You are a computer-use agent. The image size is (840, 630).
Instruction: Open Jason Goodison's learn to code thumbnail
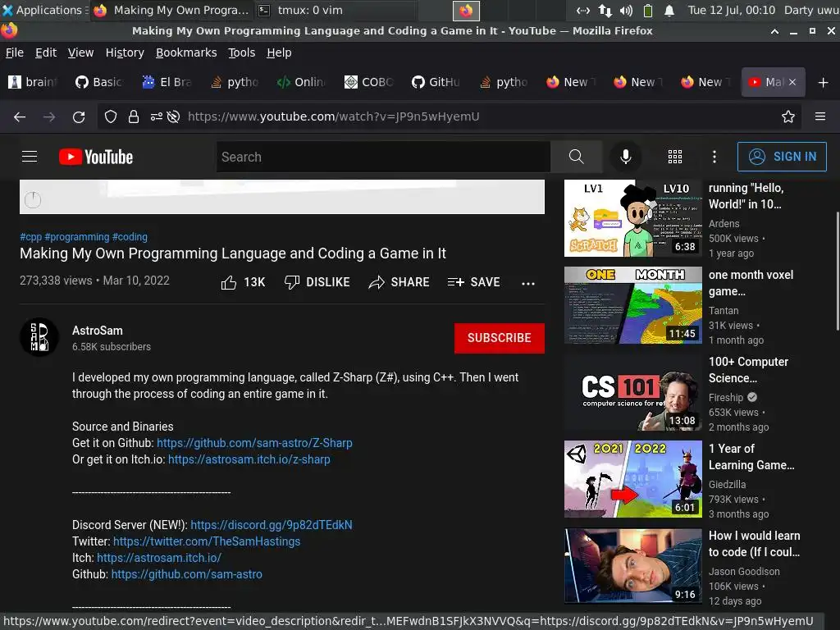pos(632,566)
